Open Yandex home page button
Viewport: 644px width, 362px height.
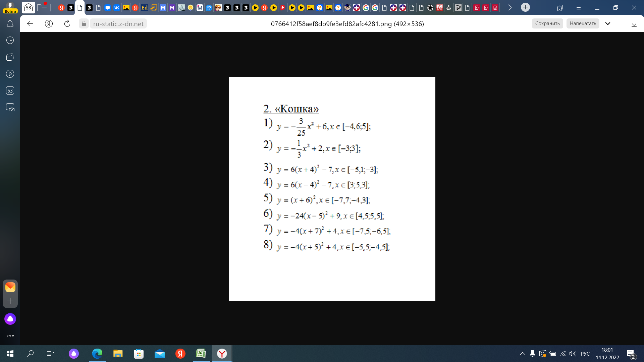49,23
